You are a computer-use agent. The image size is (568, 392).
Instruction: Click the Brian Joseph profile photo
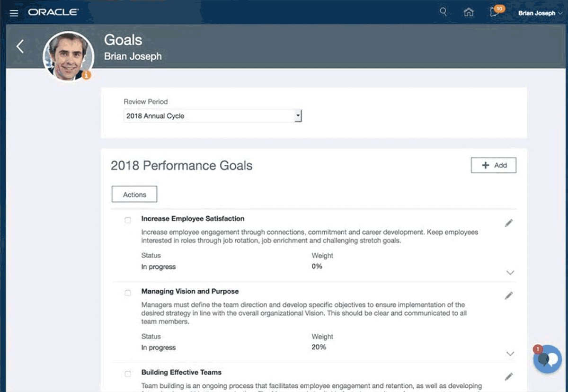click(68, 56)
